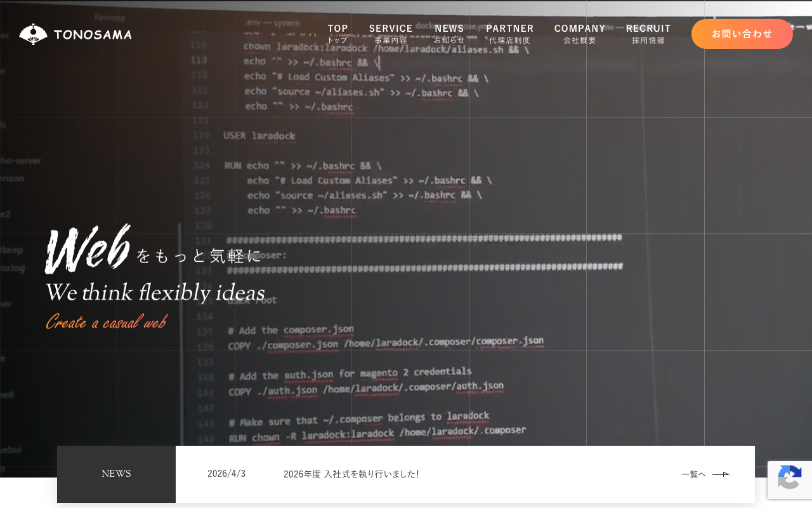
Task: Open the SERVICE 事業内容 menu item
Action: [x=391, y=34]
